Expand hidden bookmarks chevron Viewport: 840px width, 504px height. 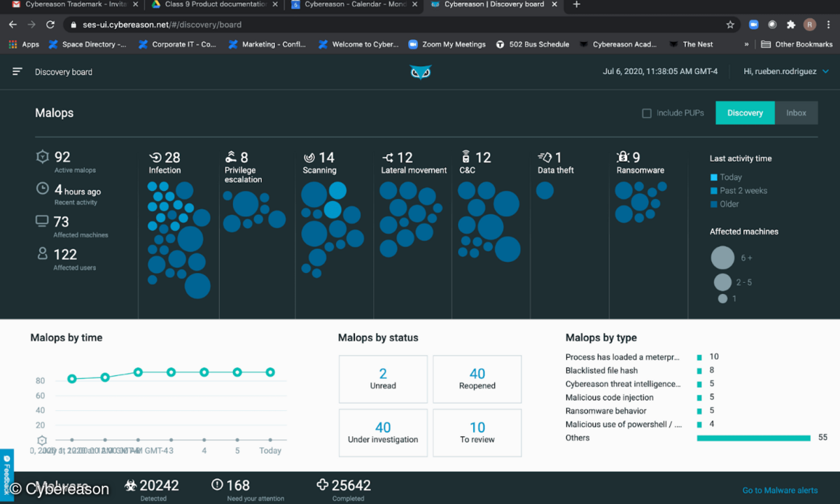pos(746,44)
